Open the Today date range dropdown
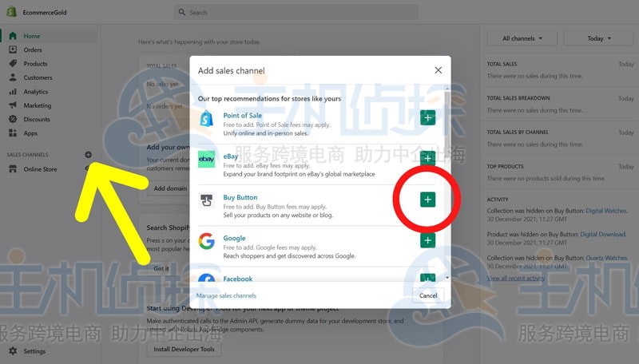639x364 pixels. 598,38
